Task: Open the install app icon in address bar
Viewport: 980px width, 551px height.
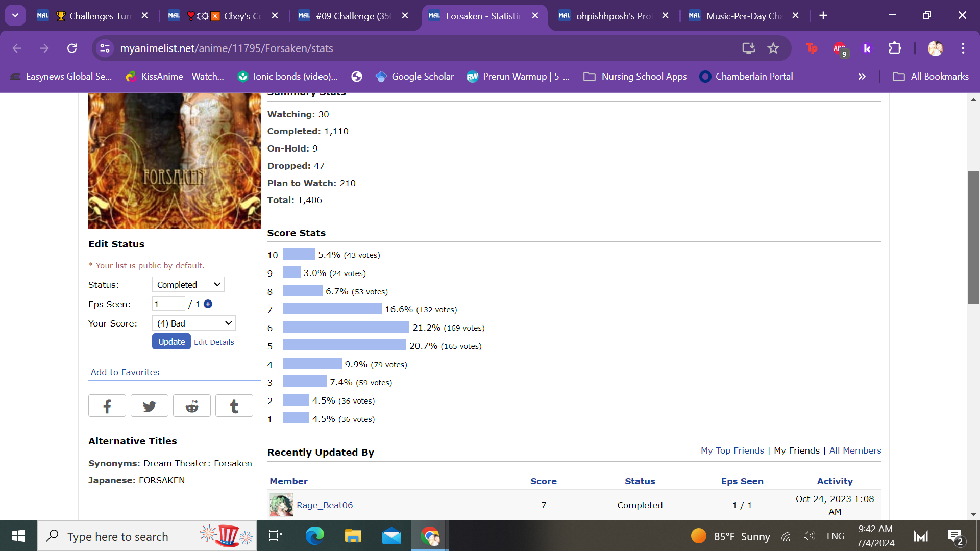Action: coord(748,48)
